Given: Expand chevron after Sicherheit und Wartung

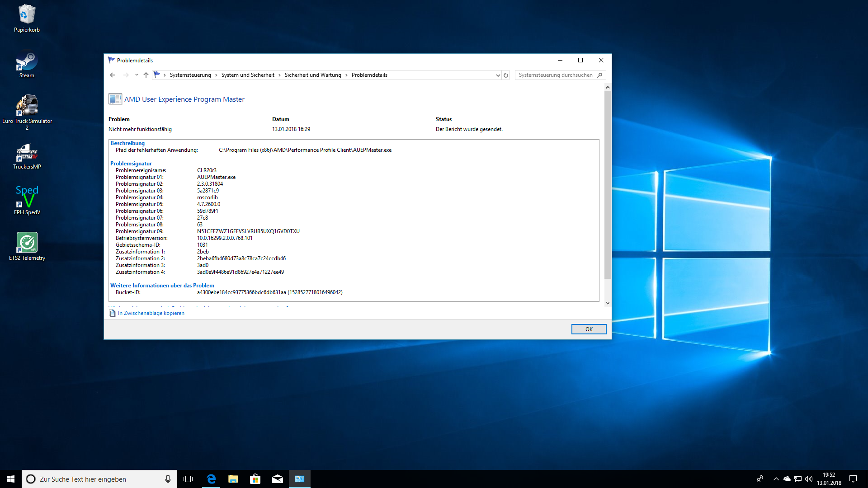Looking at the screenshot, I should (x=346, y=75).
